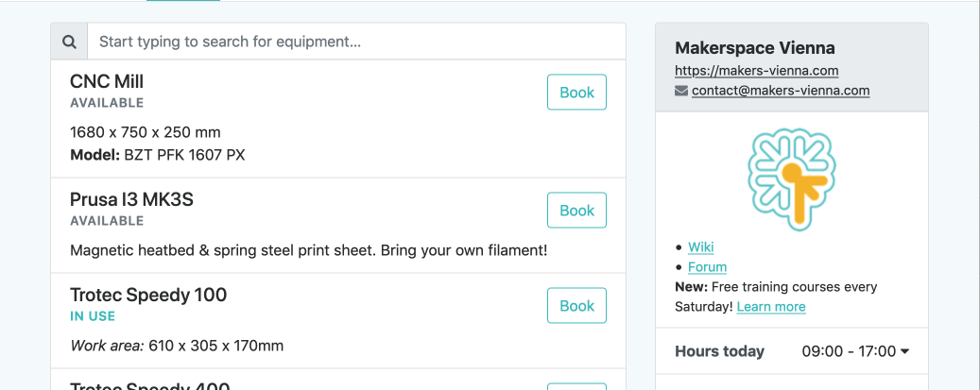Viewport: 980px width, 390px height.
Task: Click AVAILABLE status under CNC Mill
Action: [x=107, y=103]
